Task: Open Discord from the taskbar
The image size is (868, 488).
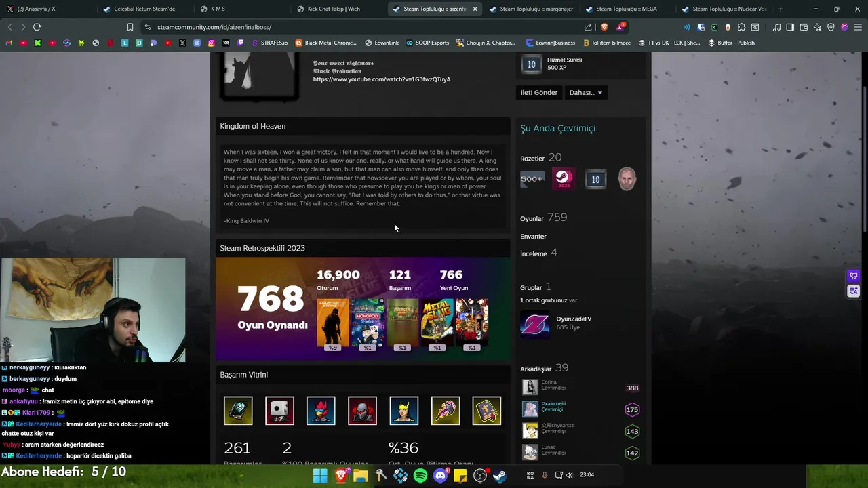Action: pos(440,476)
